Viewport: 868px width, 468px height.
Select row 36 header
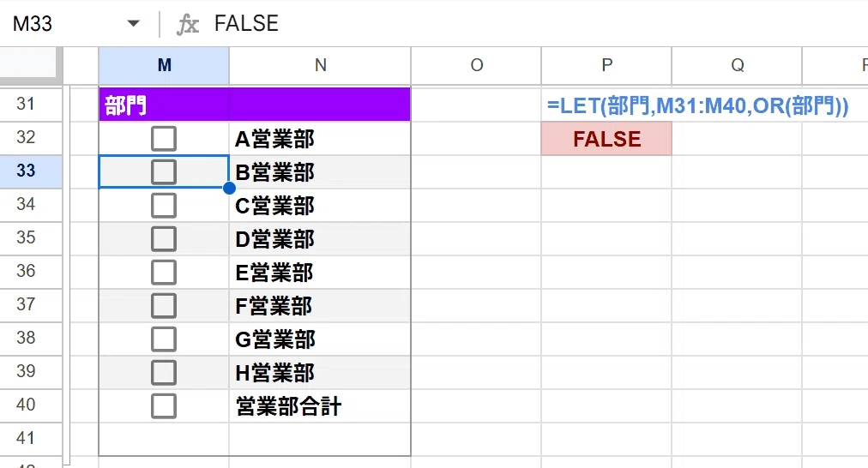(x=26, y=271)
